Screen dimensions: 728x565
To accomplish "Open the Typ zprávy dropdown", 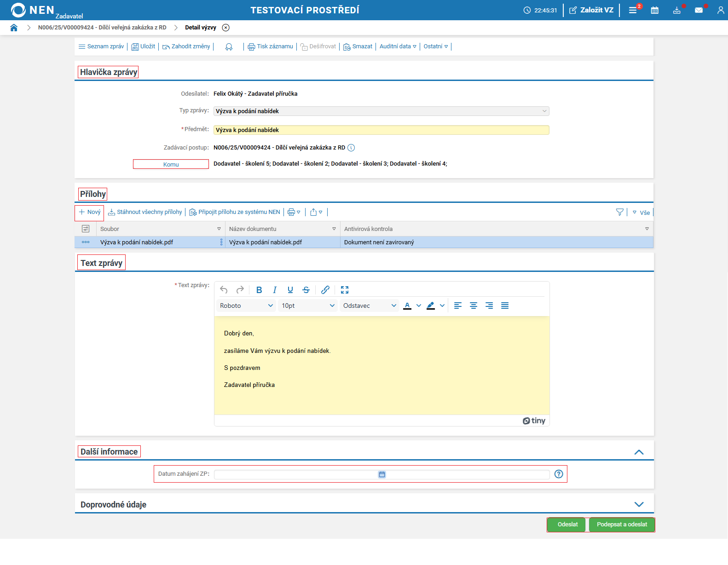I will pyautogui.click(x=381, y=111).
